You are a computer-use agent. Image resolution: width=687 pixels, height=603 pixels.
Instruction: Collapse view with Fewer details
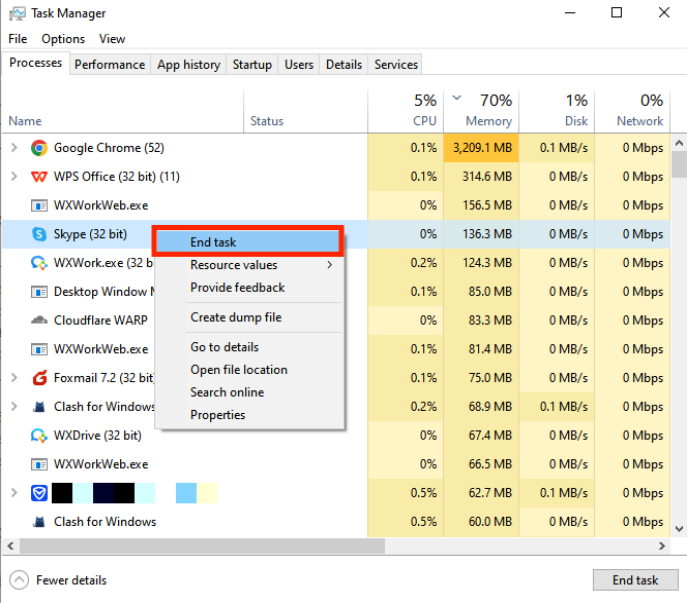59,580
